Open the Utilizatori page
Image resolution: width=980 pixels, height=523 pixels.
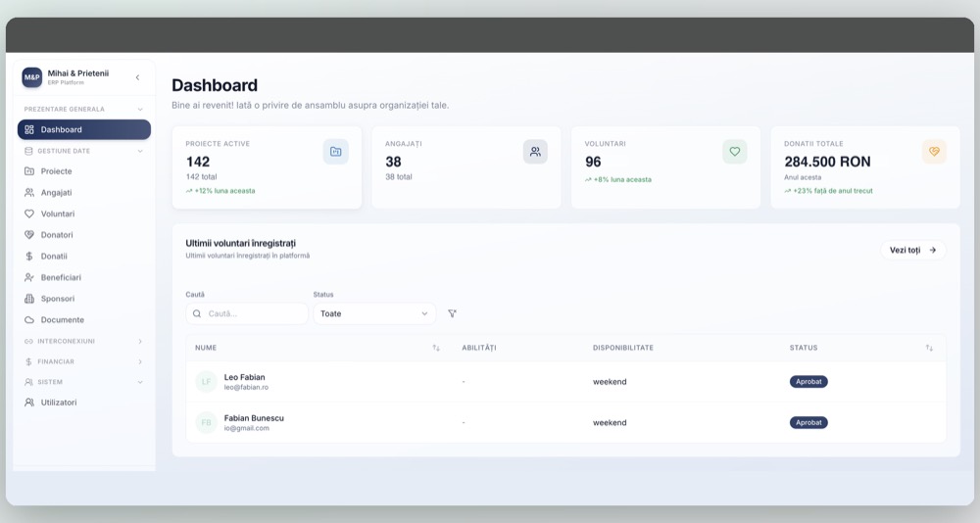point(83,403)
